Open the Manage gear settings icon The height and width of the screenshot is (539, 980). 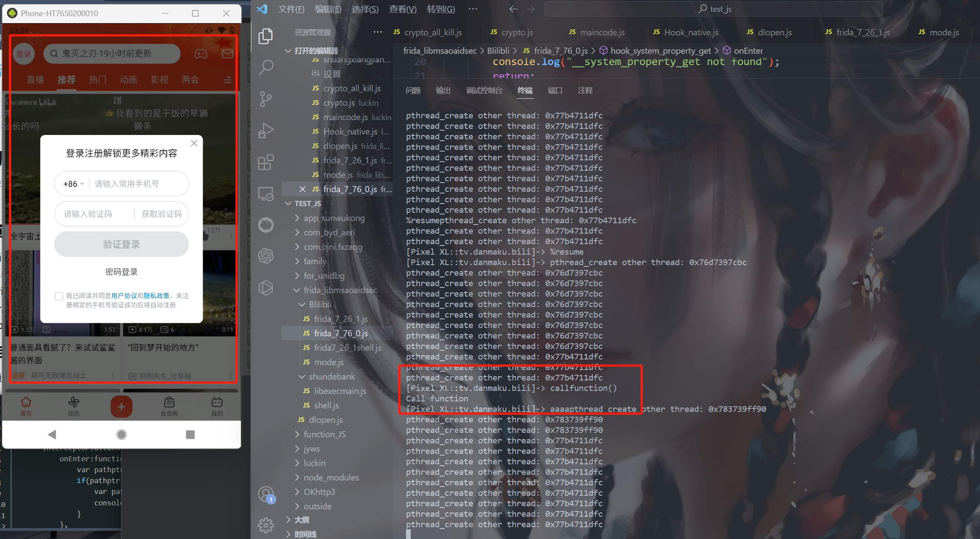click(x=265, y=525)
